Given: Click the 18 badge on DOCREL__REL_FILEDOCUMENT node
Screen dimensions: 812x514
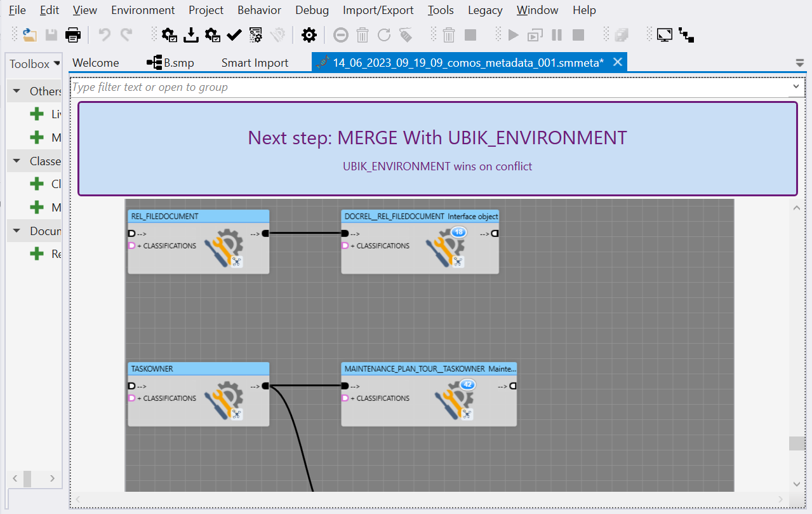Looking at the screenshot, I should 459,233.
